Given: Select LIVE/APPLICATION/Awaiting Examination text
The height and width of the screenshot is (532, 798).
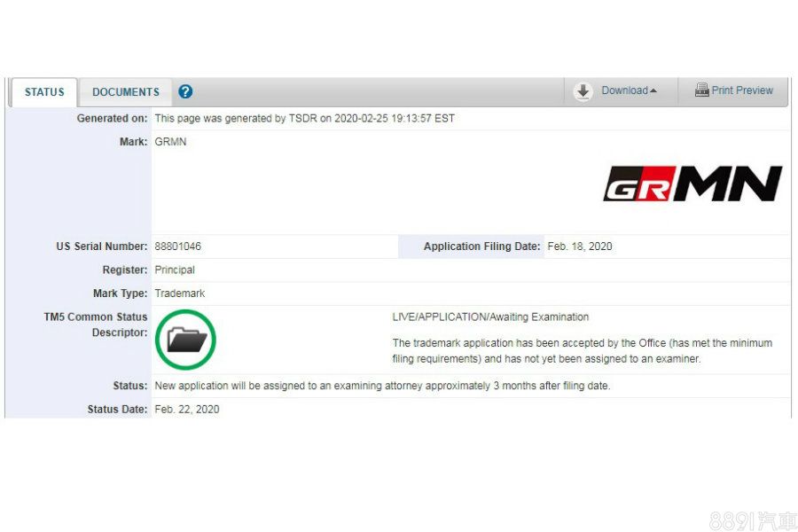Looking at the screenshot, I should tap(490, 317).
